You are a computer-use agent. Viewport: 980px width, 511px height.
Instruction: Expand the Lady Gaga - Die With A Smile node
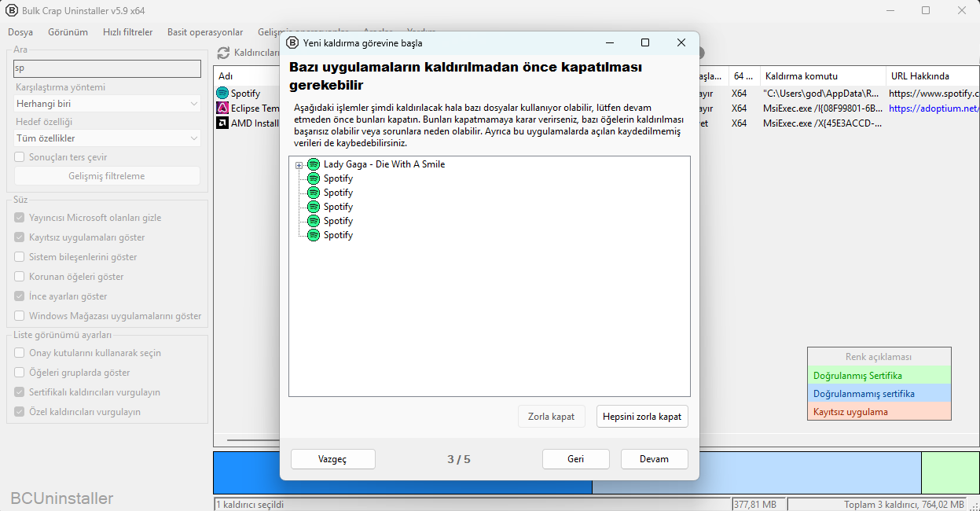tap(299, 165)
